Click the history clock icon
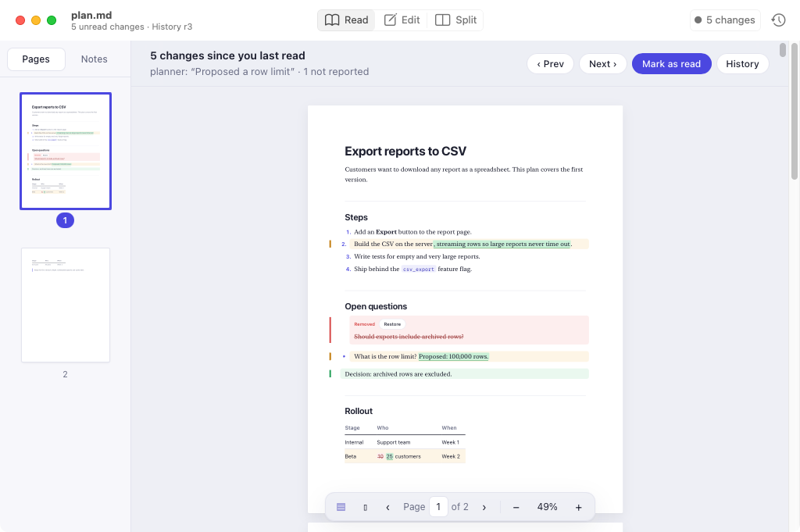The width and height of the screenshot is (800, 532). pos(779,20)
